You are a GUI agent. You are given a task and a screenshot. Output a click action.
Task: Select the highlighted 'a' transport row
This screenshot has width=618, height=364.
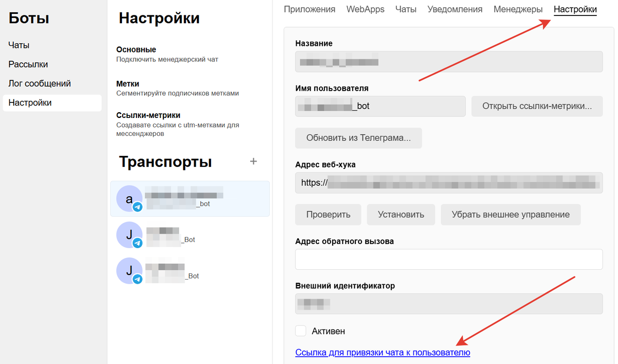click(x=190, y=199)
